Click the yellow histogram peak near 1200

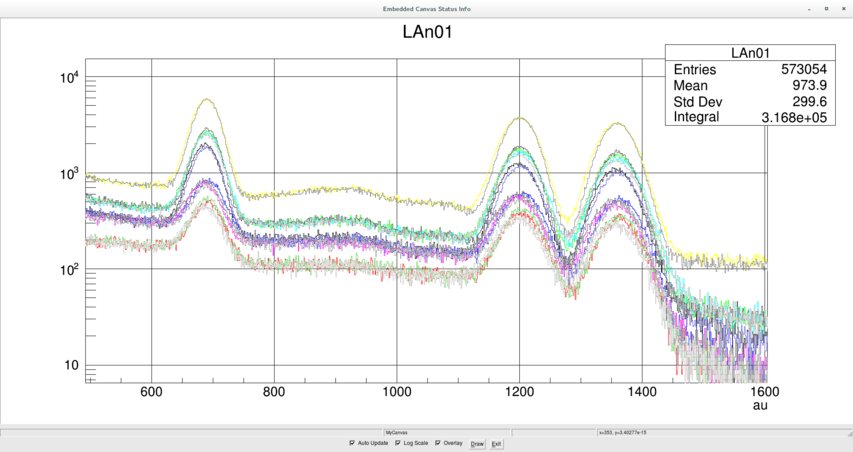pos(520,117)
